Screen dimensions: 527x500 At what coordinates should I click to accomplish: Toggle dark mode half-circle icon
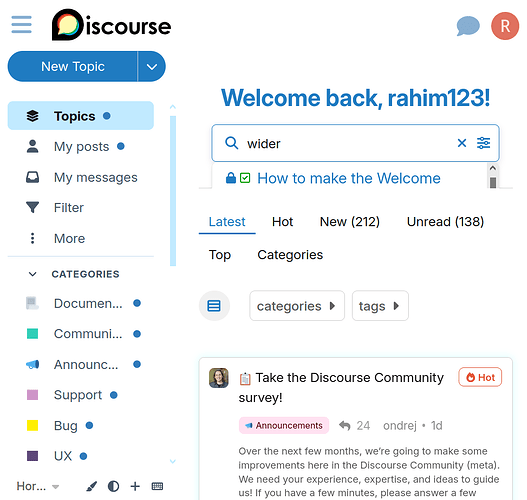(113, 486)
